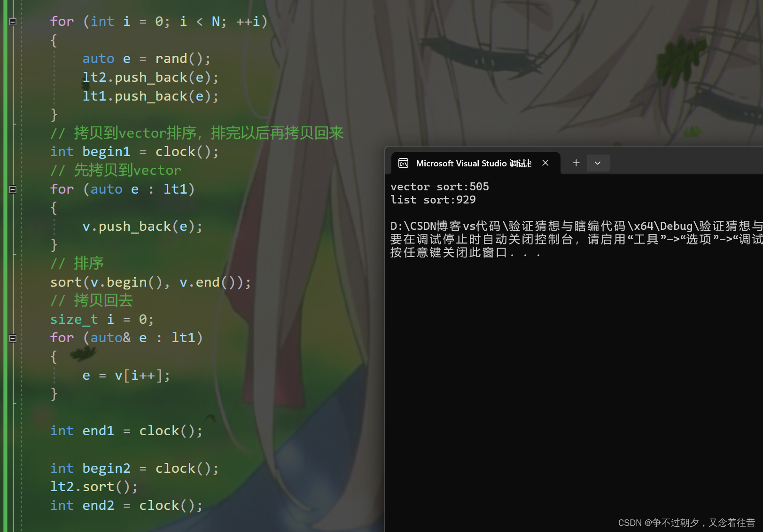Collapse the 'for (auto& e : lt1)' block

13,338
